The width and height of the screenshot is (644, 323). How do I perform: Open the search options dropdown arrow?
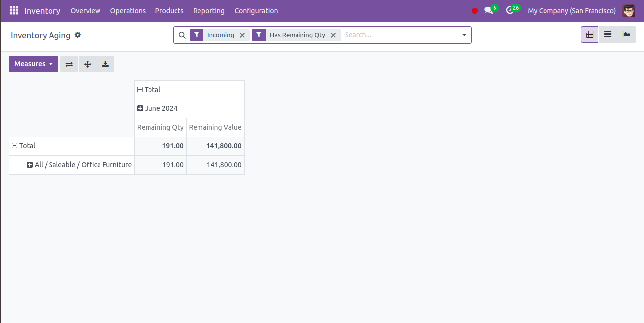click(464, 35)
